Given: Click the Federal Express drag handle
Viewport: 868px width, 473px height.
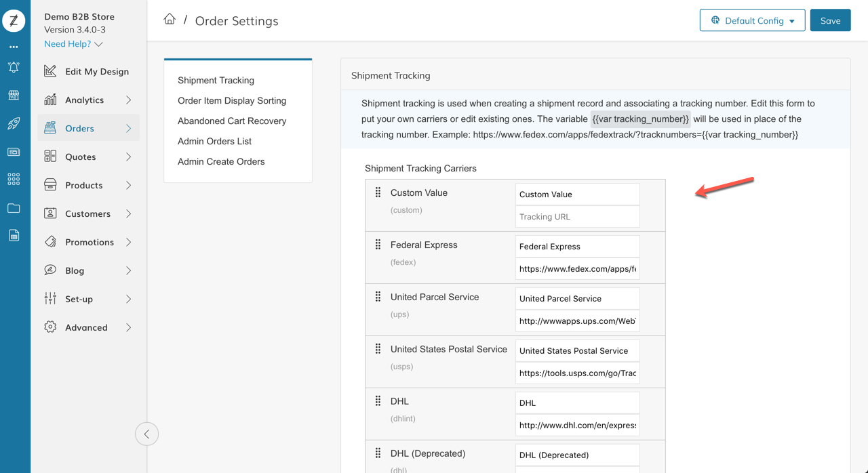Looking at the screenshot, I should pyautogui.click(x=378, y=245).
